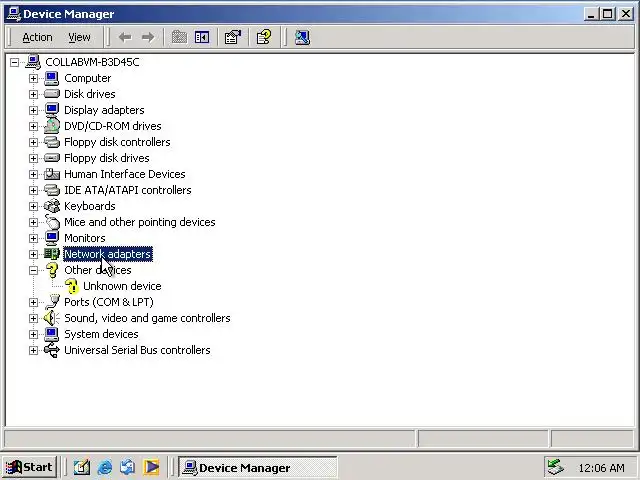The height and width of the screenshot is (480, 640).
Task: Launch Windows Media Player from Quick Launch
Action: [151, 467]
